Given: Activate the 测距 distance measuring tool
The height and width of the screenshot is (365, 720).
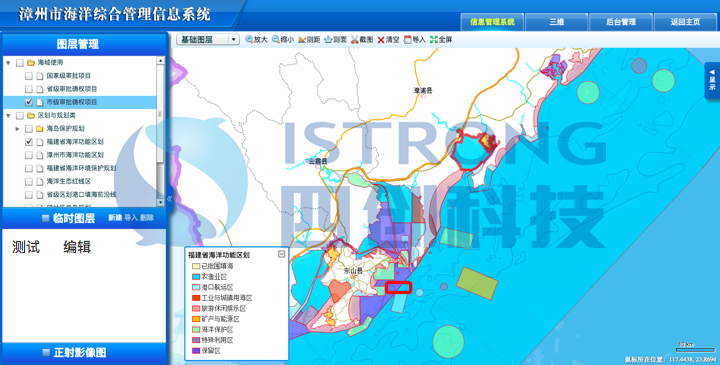Looking at the screenshot, I should click(309, 39).
